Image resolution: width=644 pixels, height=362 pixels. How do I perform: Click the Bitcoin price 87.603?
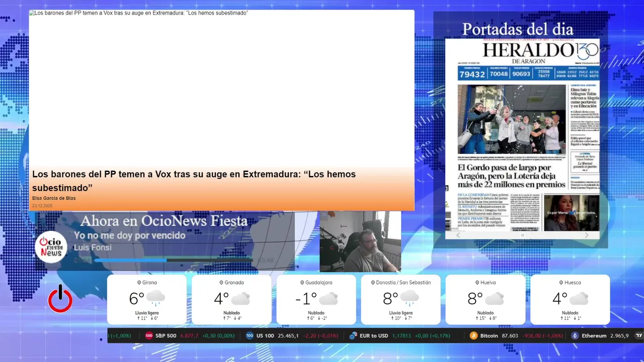[510, 335]
